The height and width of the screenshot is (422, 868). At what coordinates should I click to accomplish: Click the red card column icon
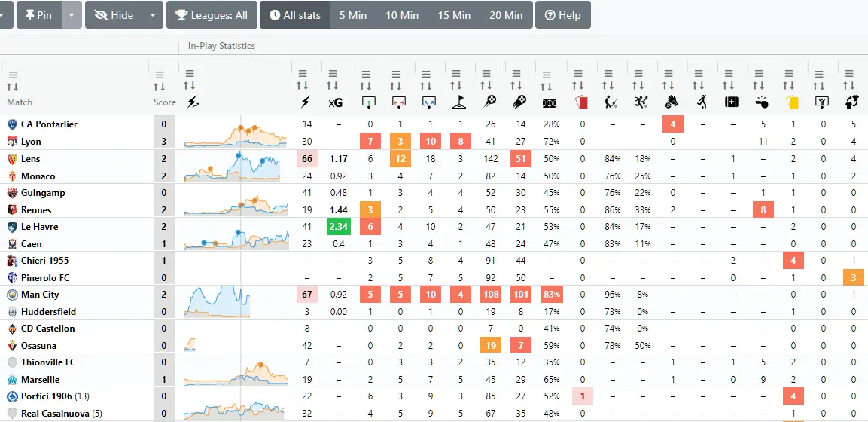580,102
